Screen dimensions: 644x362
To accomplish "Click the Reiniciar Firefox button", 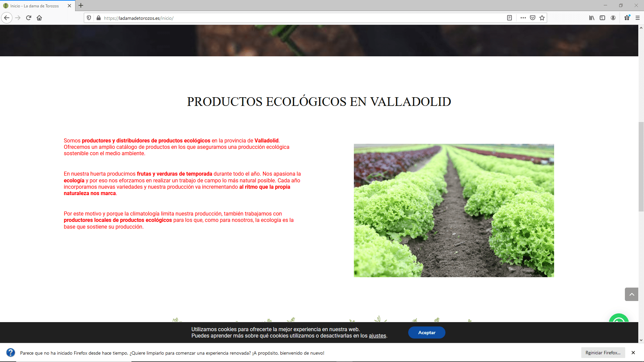I will click(x=603, y=353).
